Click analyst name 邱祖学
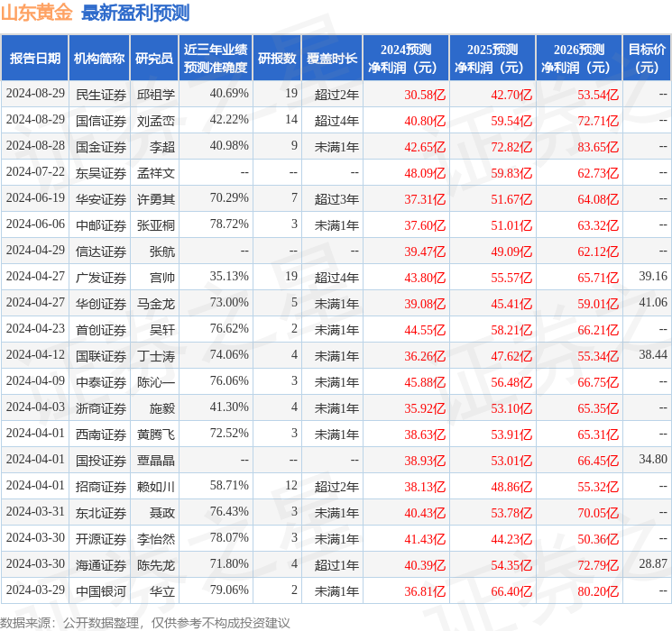This screenshot has width=672, height=631. (x=156, y=95)
